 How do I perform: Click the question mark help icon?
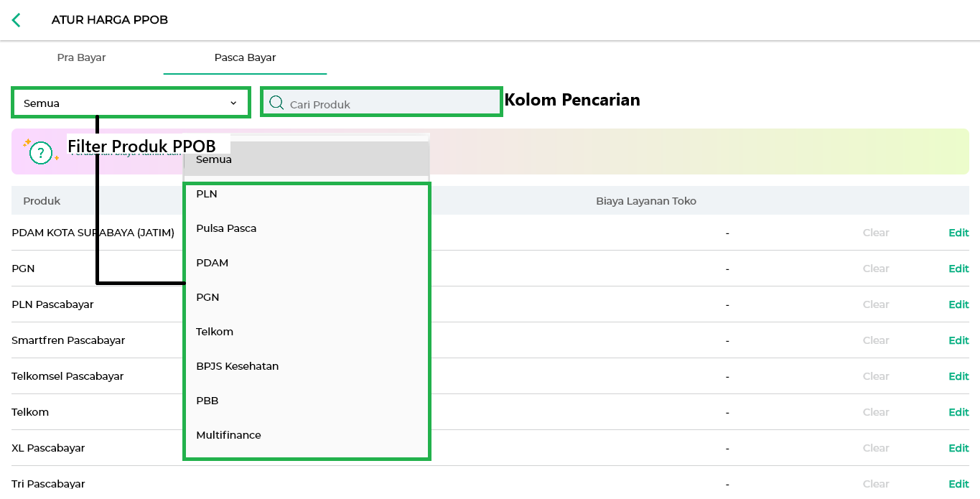tap(41, 151)
